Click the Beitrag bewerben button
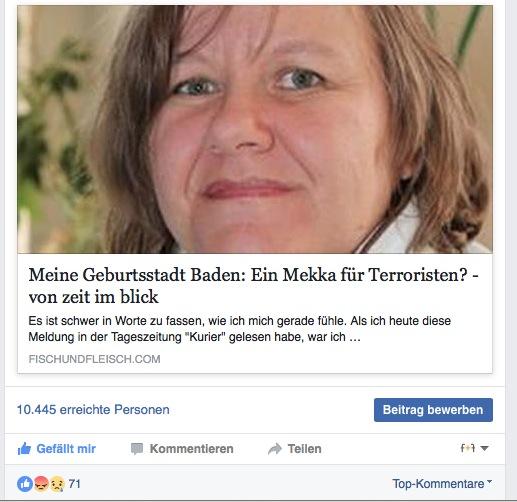Image resolution: width=517 pixels, height=502 pixels. pos(433,410)
